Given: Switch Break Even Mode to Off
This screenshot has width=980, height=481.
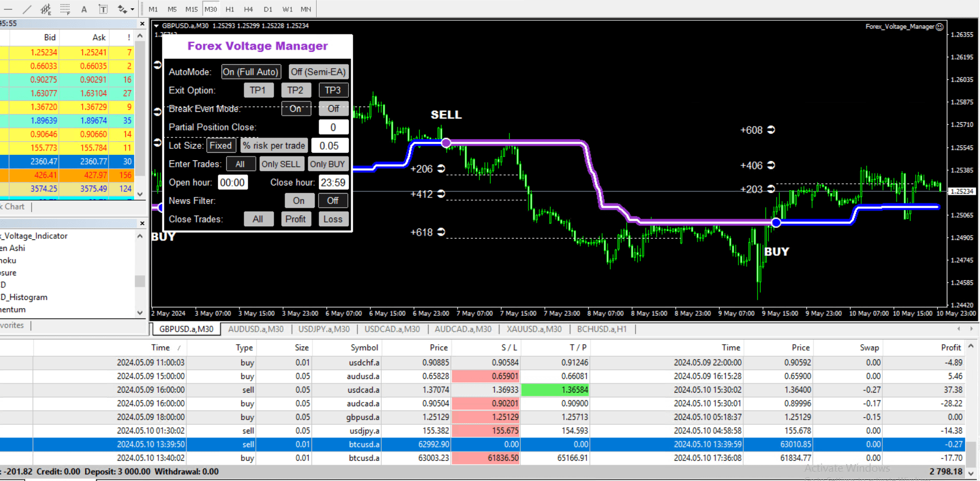Looking at the screenshot, I should 333,109.
